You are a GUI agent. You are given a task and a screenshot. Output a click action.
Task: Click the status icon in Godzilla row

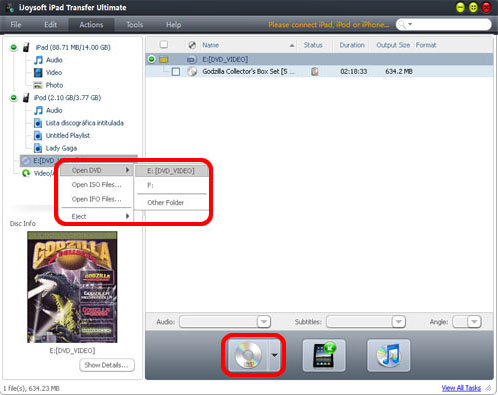point(314,71)
